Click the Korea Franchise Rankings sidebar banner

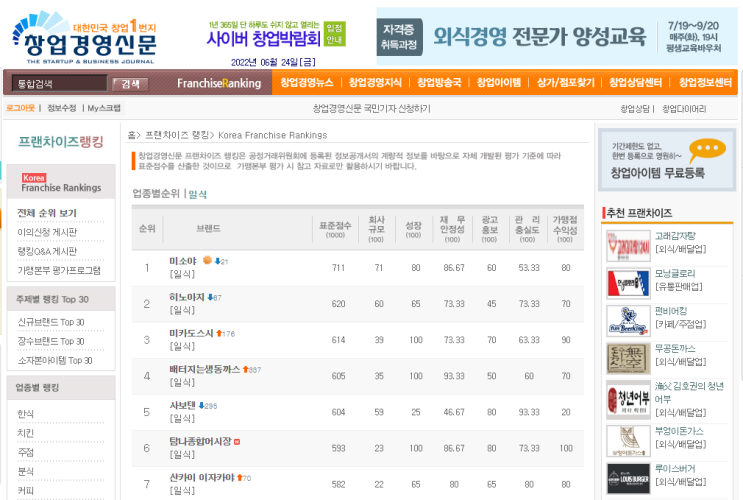coord(61,182)
